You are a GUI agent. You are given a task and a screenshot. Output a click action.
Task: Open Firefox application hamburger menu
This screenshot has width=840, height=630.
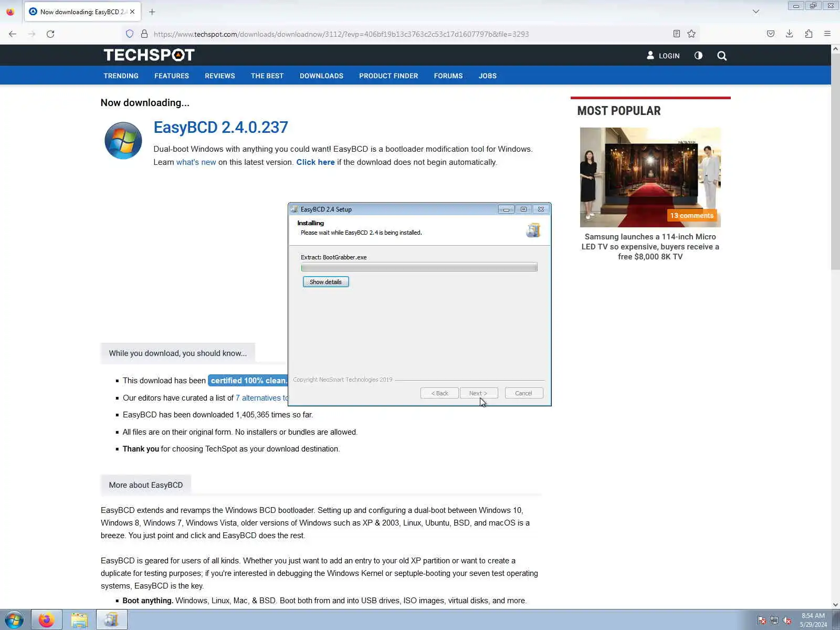827,34
